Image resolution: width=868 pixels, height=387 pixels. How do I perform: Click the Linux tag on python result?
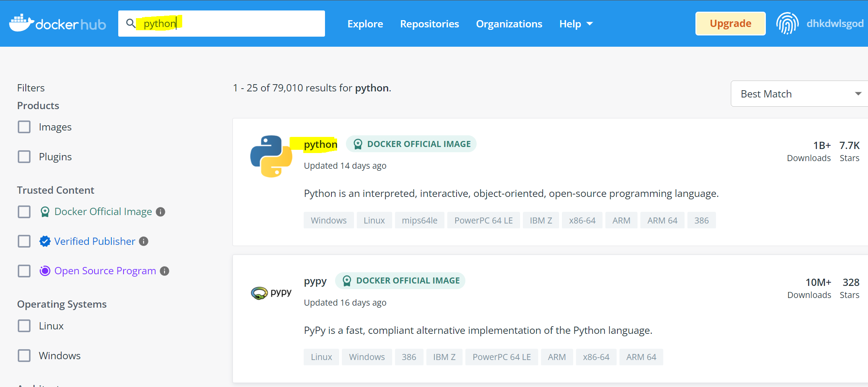coord(374,220)
